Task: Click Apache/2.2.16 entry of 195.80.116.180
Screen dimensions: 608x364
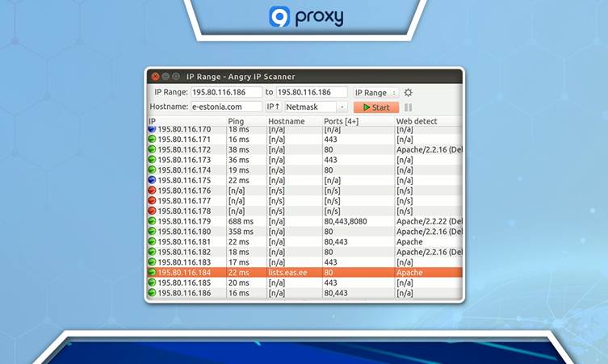Action: 429,232
